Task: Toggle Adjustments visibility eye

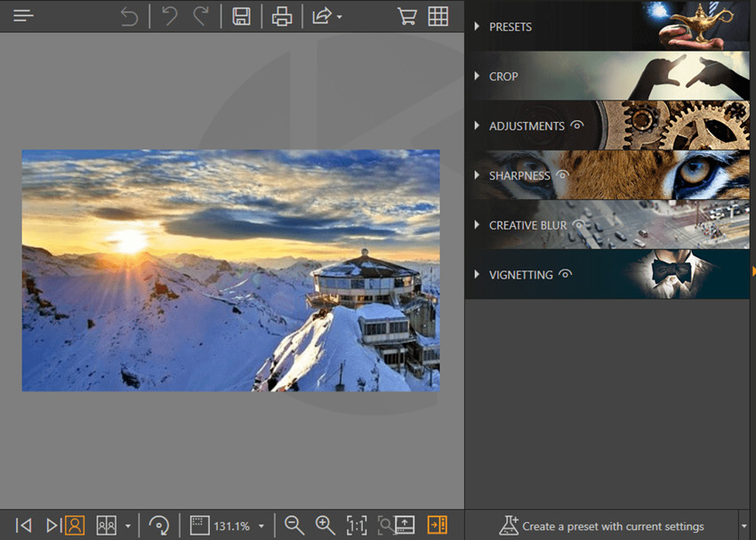Action: point(576,125)
